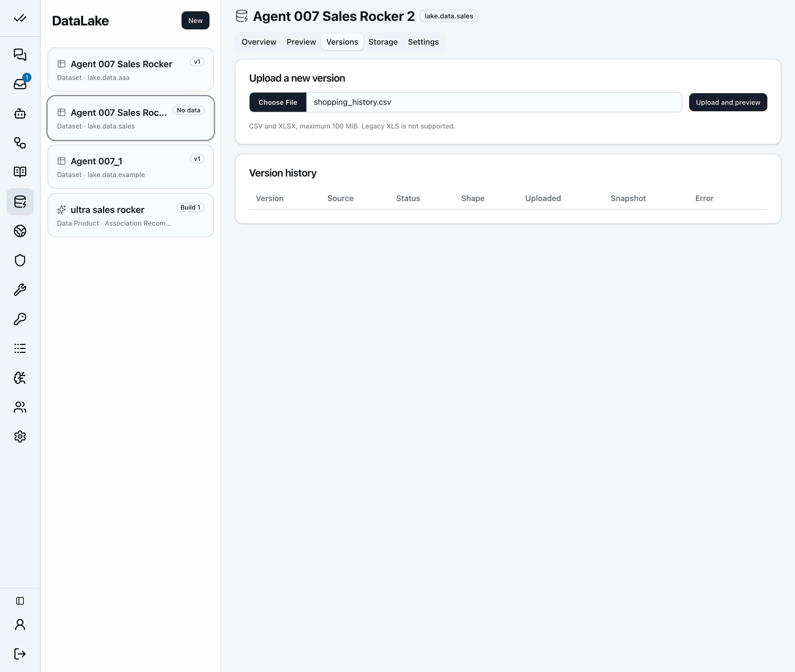Click table icon on lake.data.aaa dataset card
795x672 pixels.
61,64
